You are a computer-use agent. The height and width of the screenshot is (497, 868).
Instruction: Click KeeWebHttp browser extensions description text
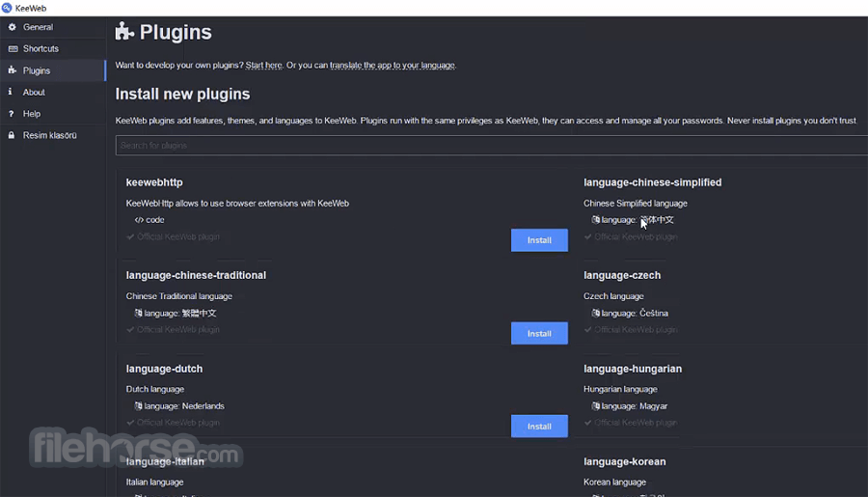237,204
